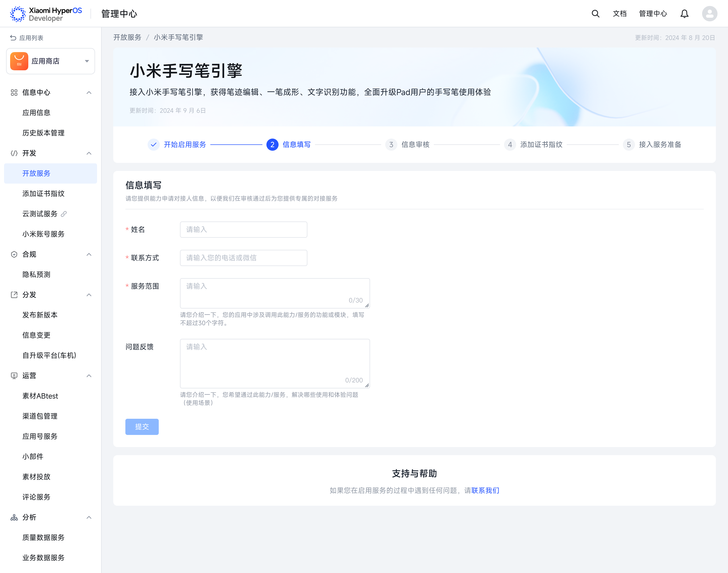This screenshot has width=728, height=573.
Task: Collapse the 分析 section chevron
Action: coord(89,517)
